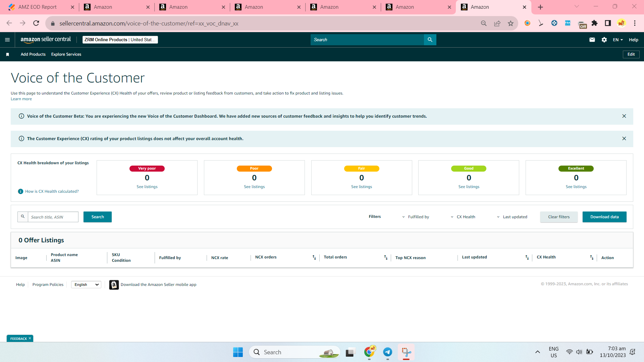Go back using browser back arrow
This screenshot has height=362, width=644.
pyautogui.click(x=9, y=23)
